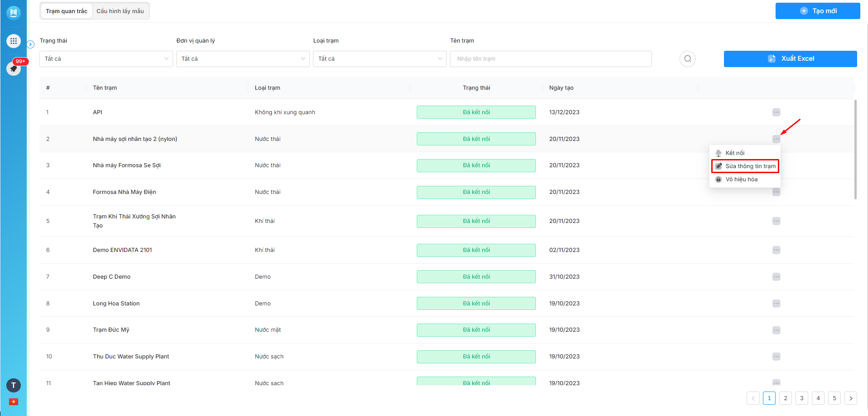Open the user avatar T menu
The height and width of the screenshot is (416, 868).
point(14,385)
